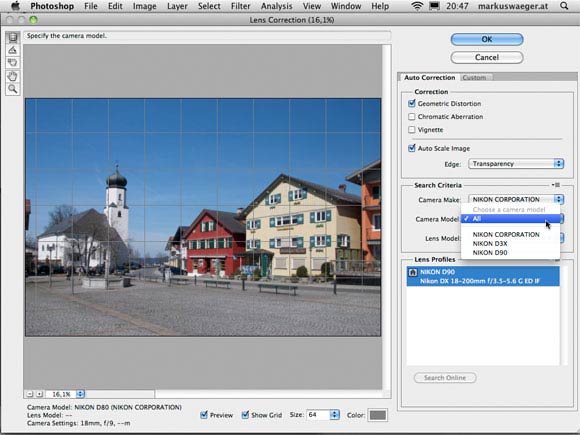This screenshot has height=435, width=580.
Task: Open the Image menu
Action: click(x=145, y=6)
